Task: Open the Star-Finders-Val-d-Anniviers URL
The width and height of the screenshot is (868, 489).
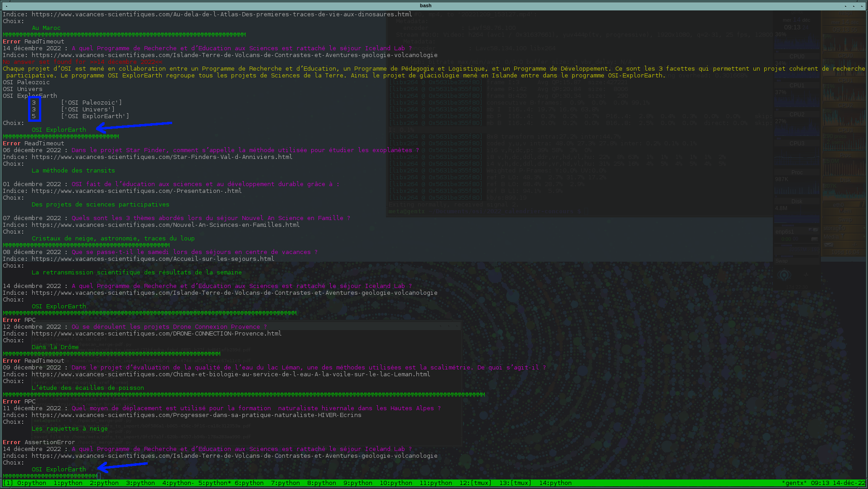Action: tap(162, 157)
